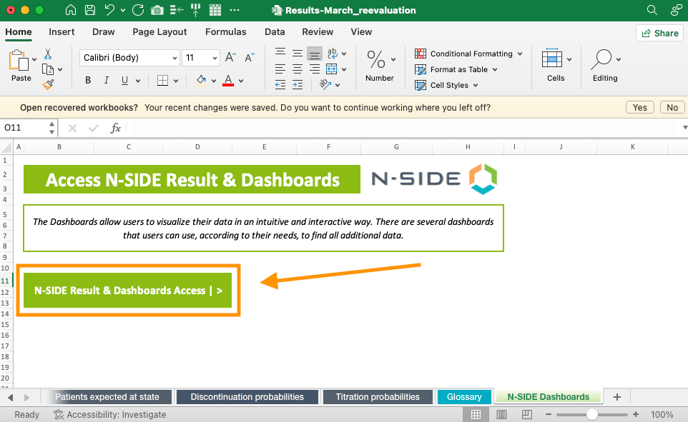Click the Number format percent icon

tap(379, 59)
